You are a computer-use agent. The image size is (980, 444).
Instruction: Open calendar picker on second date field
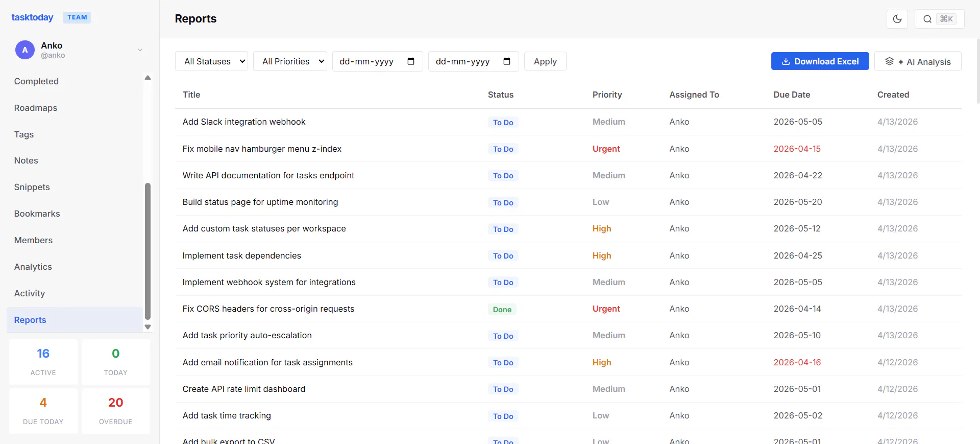507,61
